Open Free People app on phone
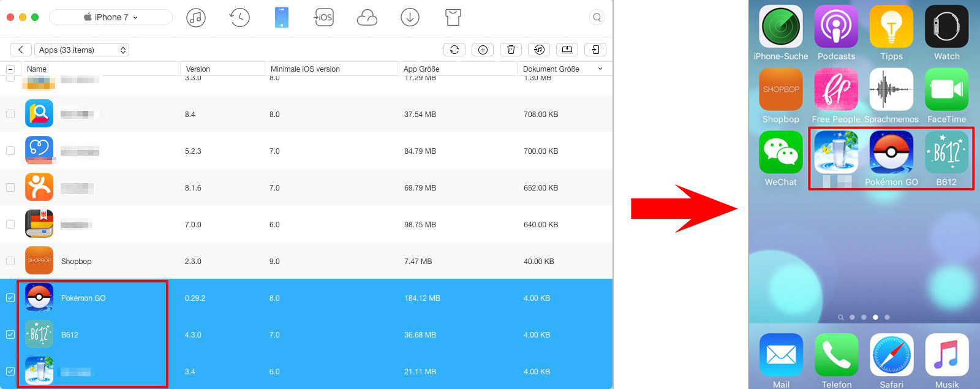980x389 pixels. [836, 89]
